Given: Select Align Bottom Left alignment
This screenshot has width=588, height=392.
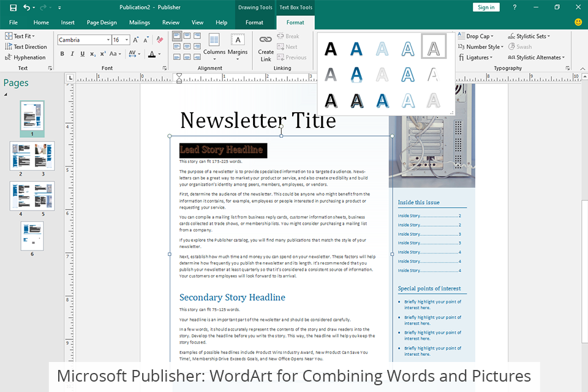Looking at the screenshot, I should click(177, 57).
